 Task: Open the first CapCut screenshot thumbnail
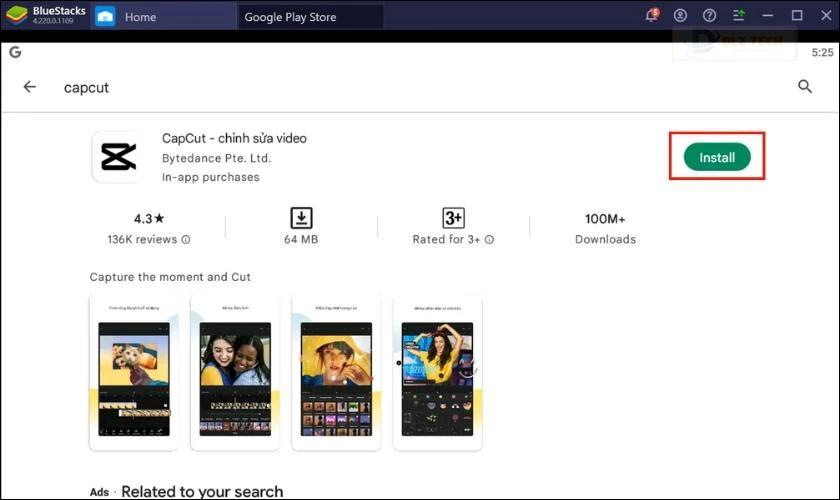(x=133, y=373)
